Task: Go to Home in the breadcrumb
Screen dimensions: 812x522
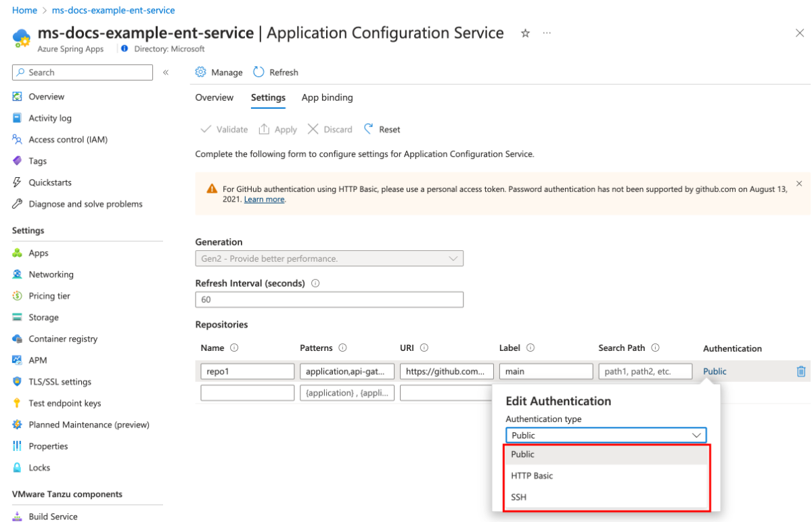Action: pyautogui.click(x=24, y=10)
